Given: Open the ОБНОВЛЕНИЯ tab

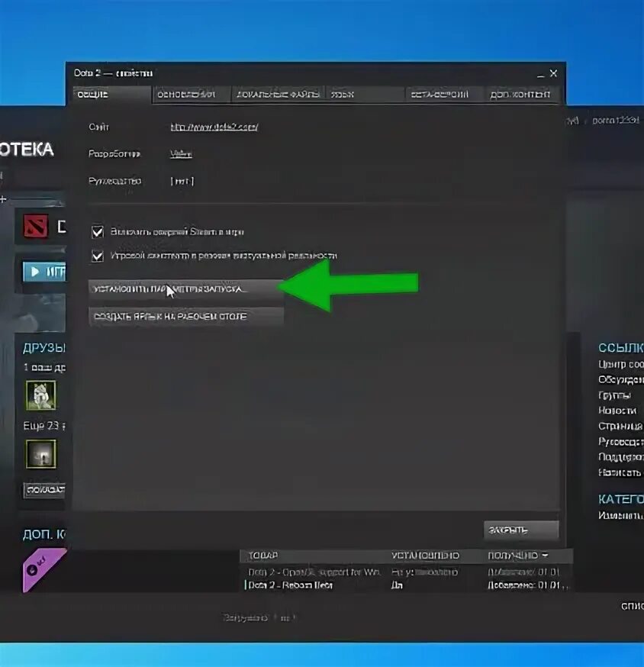Looking at the screenshot, I should [191, 95].
